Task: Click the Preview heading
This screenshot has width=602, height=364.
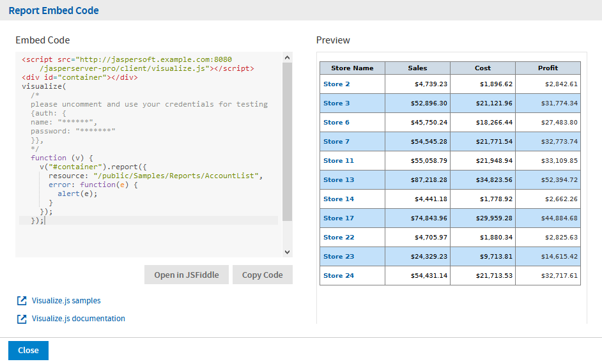Action: coord(333,40)
